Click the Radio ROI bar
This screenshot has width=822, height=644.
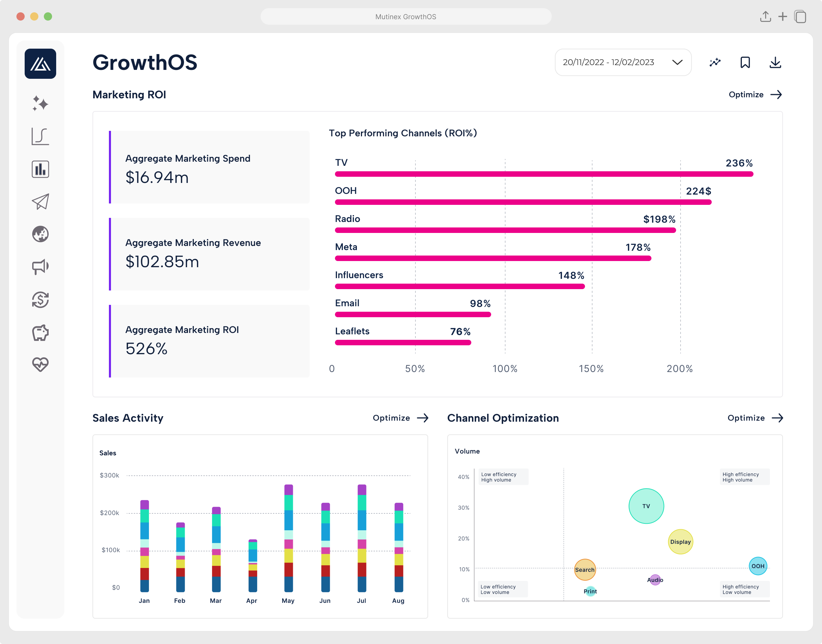[505, 231]
